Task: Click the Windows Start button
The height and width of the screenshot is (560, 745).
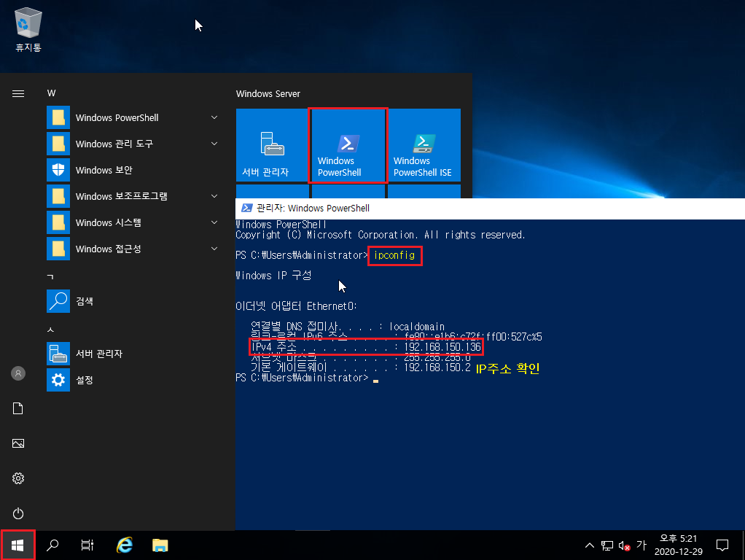Action: [x=17, y=545]
